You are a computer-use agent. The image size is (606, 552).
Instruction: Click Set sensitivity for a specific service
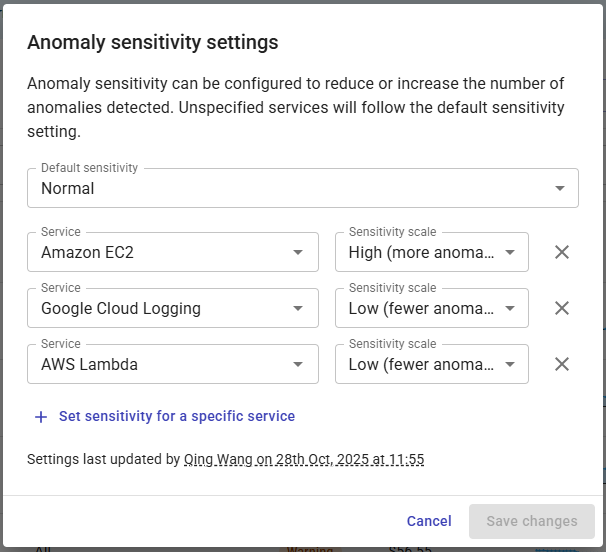(x=177, y=416)
